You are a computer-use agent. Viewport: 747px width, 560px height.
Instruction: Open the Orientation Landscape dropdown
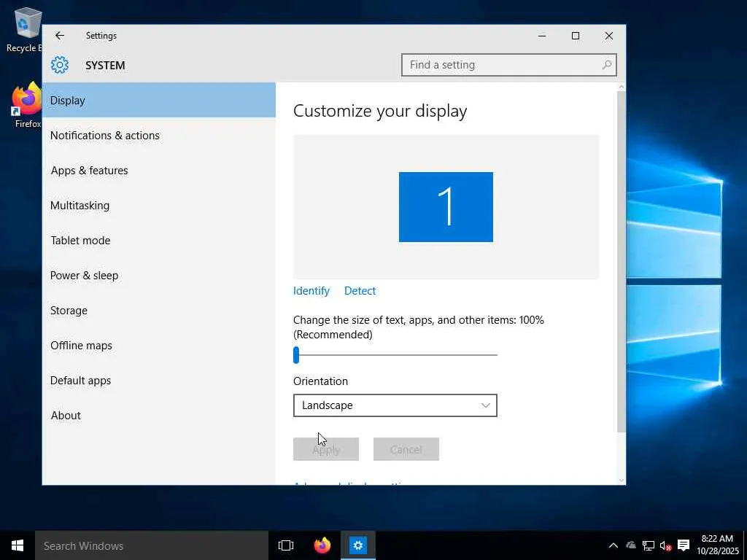point(395,405)
